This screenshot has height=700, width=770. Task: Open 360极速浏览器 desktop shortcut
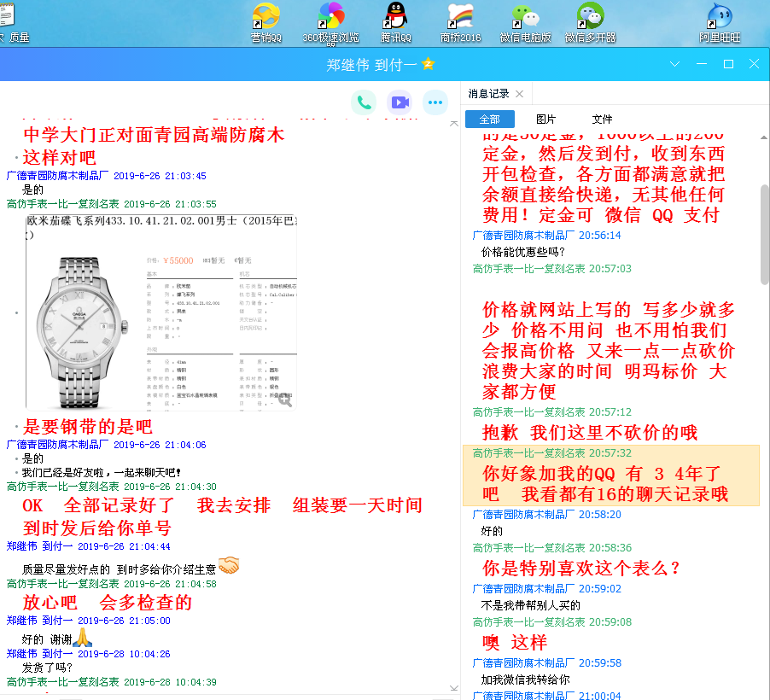pyautogui.click(x=331, y=17)
